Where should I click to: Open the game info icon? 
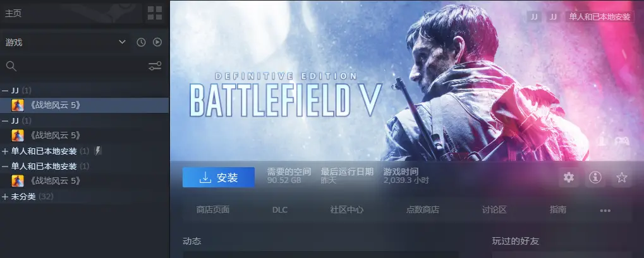coord(595,177)
